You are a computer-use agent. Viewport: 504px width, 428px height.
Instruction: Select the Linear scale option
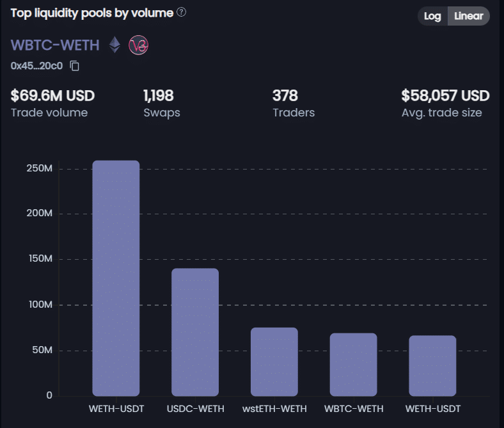(x=468, y=16)
